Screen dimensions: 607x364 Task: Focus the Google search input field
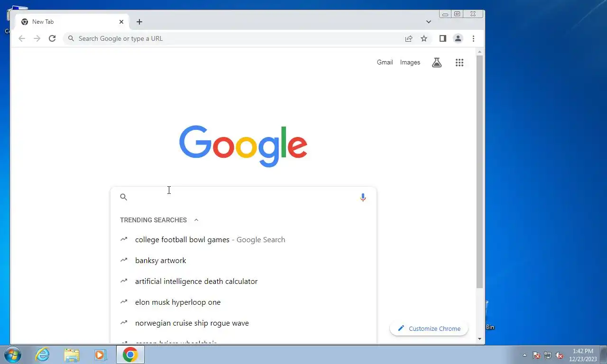[x=243, y=197]
